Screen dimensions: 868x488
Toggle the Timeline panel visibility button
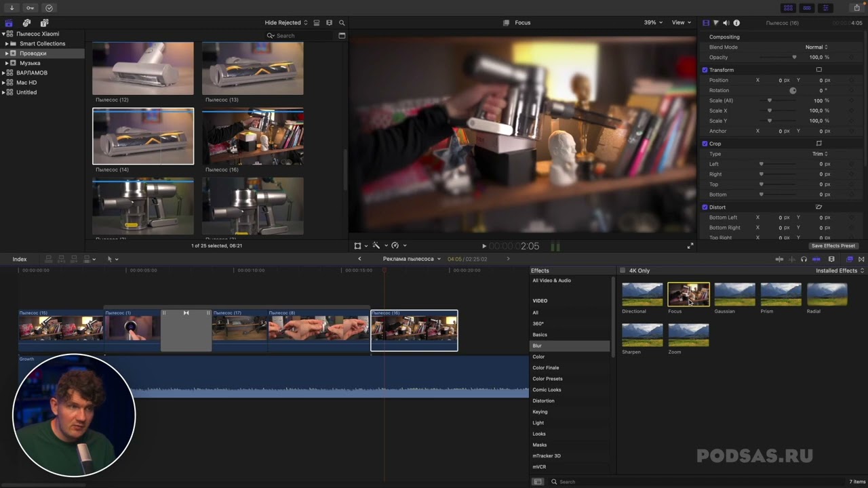click(806, 8)
